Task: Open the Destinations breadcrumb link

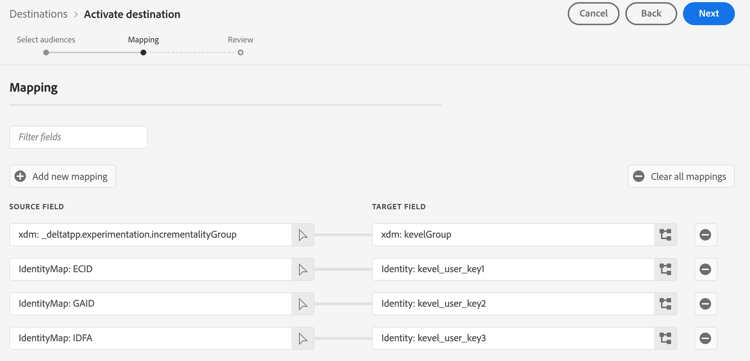Action: [x=38, y=14]
